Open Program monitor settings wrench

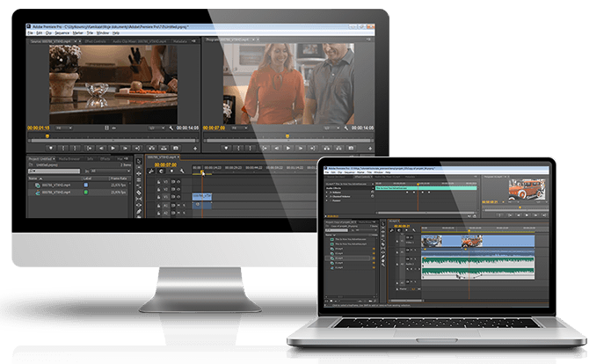pos(346,127)
